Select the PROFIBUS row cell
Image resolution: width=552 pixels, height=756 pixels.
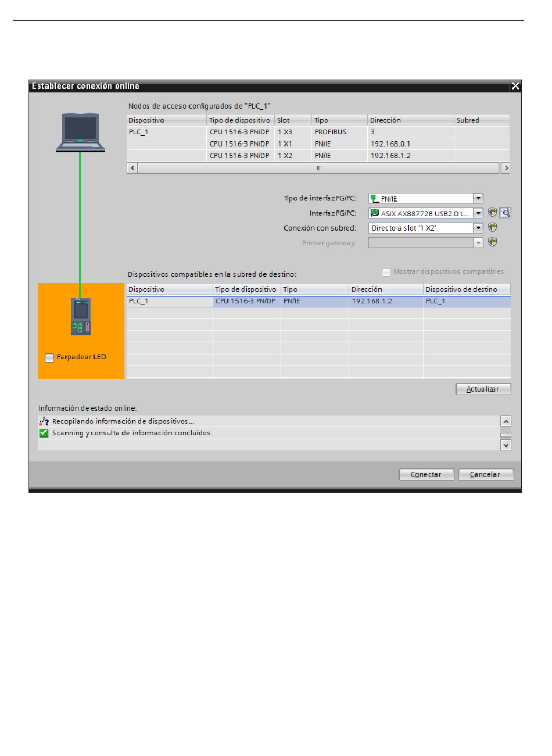[339, 132]
